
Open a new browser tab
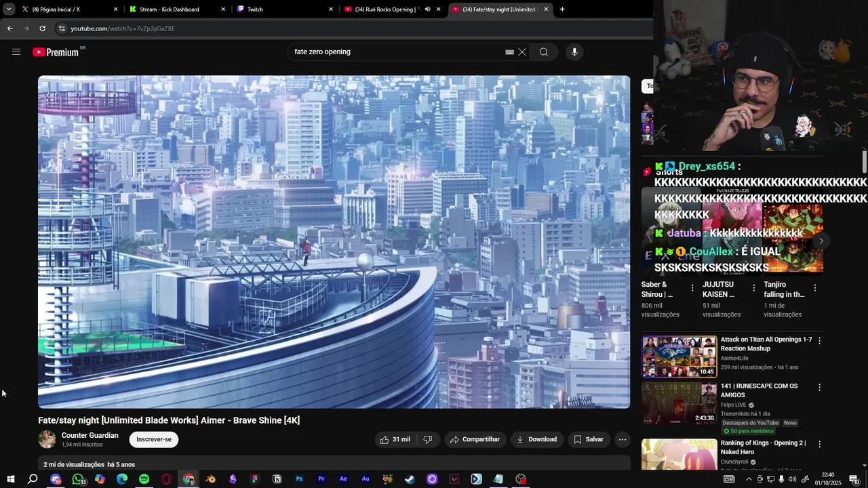click(x=562, y=9)
